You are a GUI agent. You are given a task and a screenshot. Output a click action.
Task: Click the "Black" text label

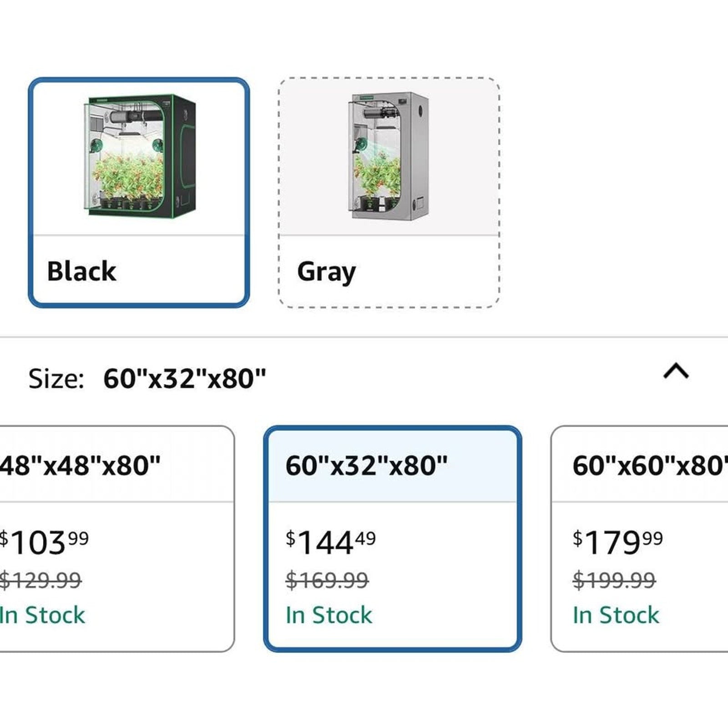point(82,272)
